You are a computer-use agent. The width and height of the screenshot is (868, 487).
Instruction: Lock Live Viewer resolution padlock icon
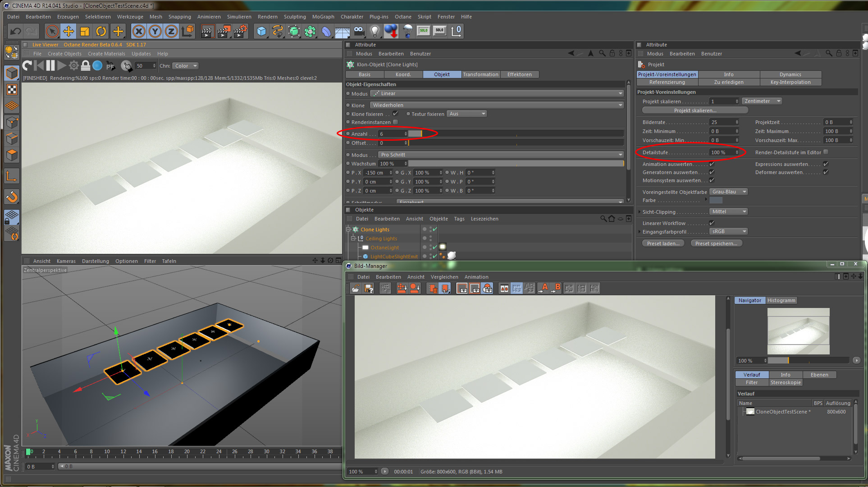point(86,66)
